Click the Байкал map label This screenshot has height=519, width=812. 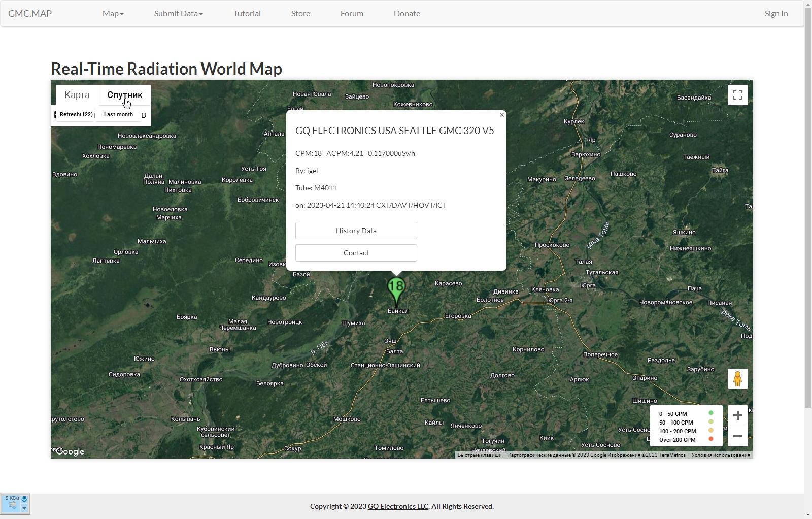pos(398,311)
